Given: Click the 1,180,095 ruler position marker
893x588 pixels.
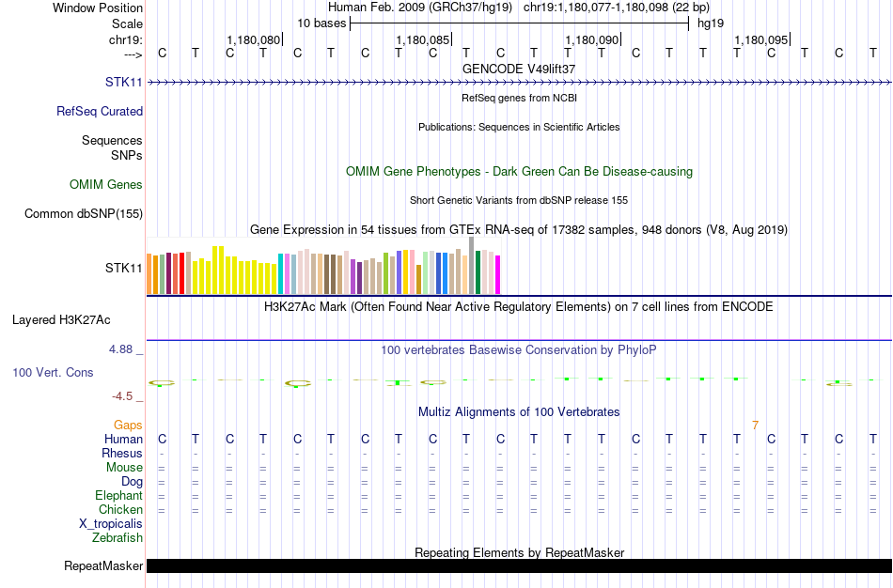Looking at the screenshot, I should 761,39.
